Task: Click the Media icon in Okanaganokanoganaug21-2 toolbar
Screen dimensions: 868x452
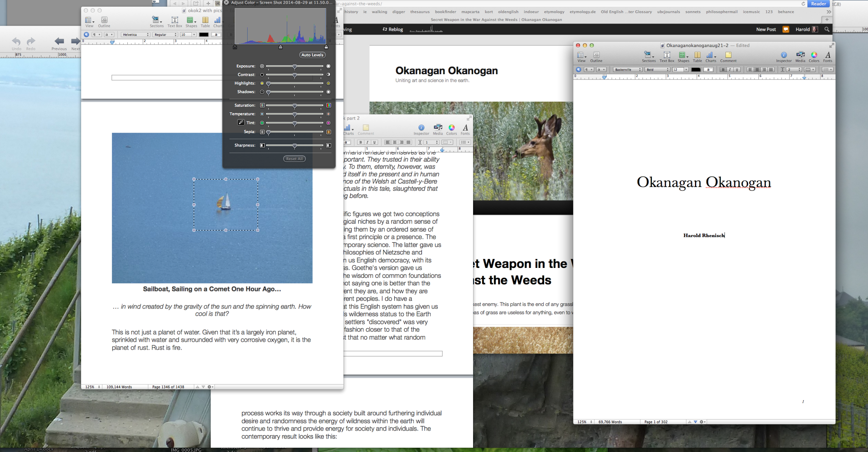Action: coord(800,55)
